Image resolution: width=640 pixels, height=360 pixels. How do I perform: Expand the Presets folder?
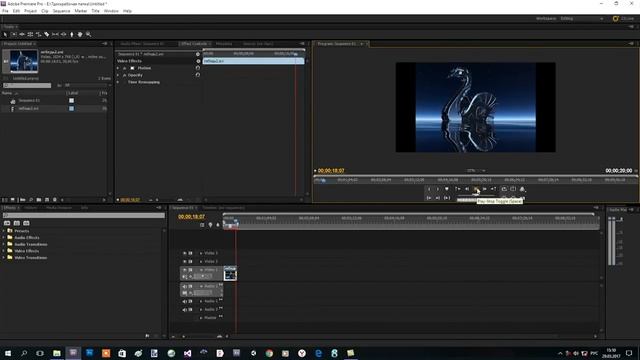coord(4,231)
